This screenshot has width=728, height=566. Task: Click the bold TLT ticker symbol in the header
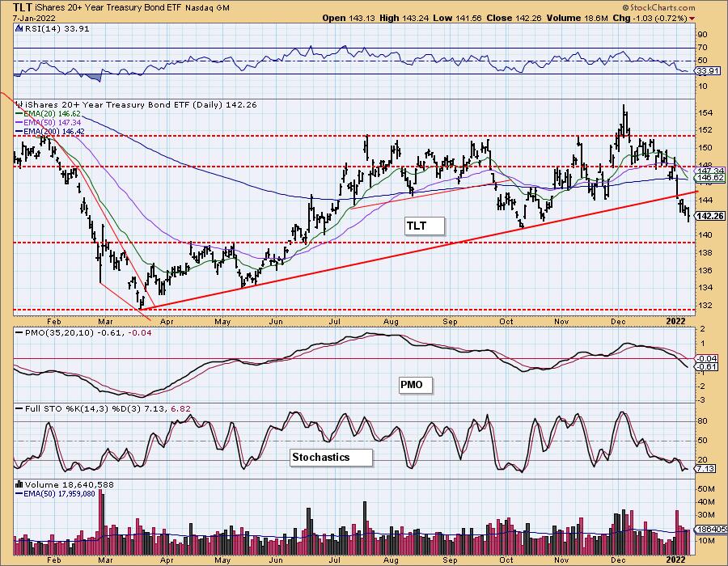pos(23,7)
